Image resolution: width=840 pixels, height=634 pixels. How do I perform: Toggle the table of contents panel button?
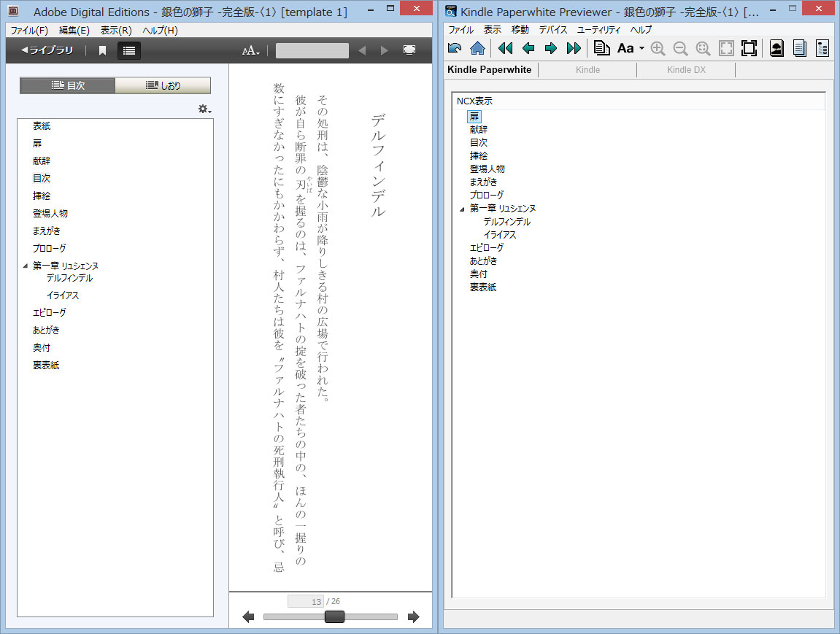click(129, 50)
